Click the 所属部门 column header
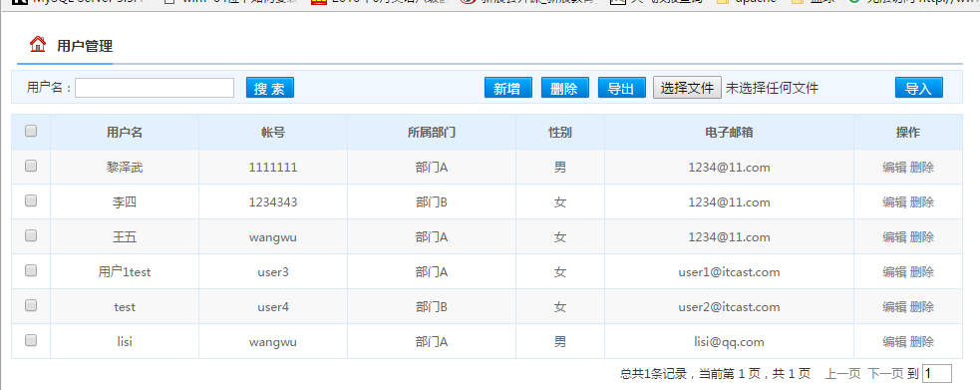 (432, 133)
